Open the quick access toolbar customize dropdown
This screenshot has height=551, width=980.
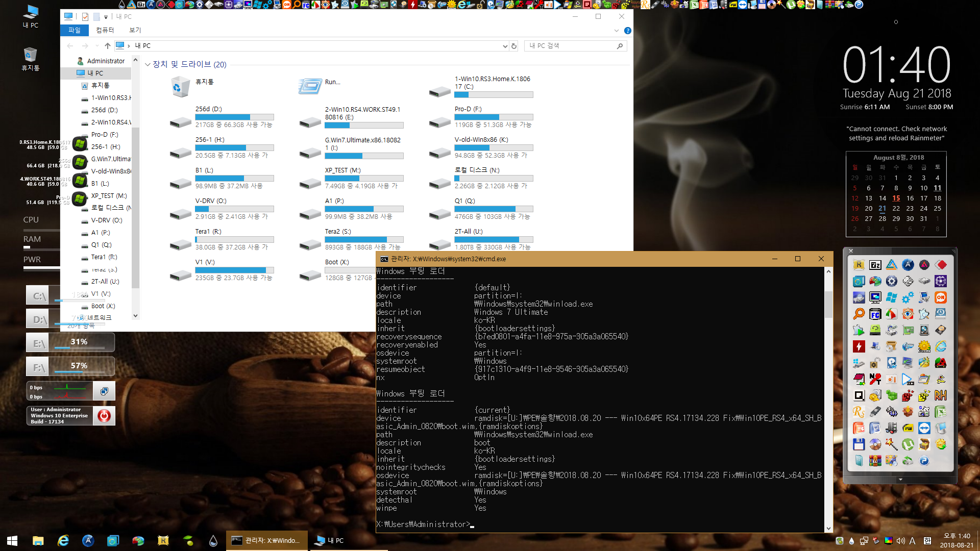tap(106, 17)
